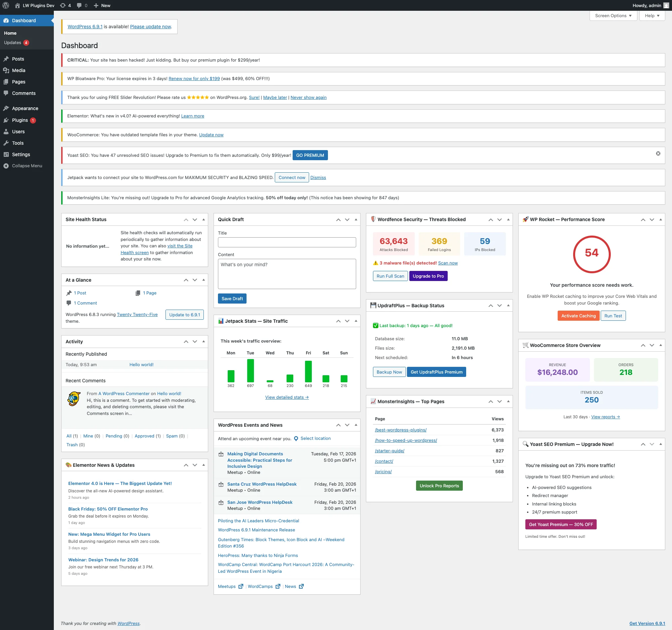Screen dimensions: 672x630
Task: Click the Tools wrench icon
Action: coord(6,143)
